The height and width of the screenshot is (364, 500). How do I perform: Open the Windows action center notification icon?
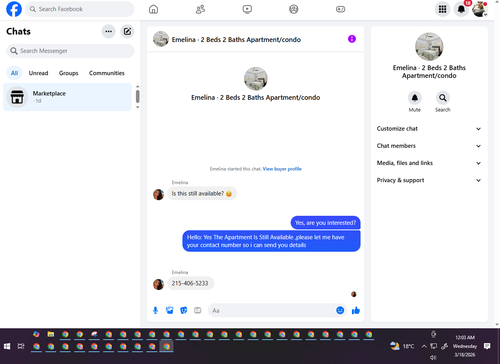pyautogui.click(x=487, y=346)
